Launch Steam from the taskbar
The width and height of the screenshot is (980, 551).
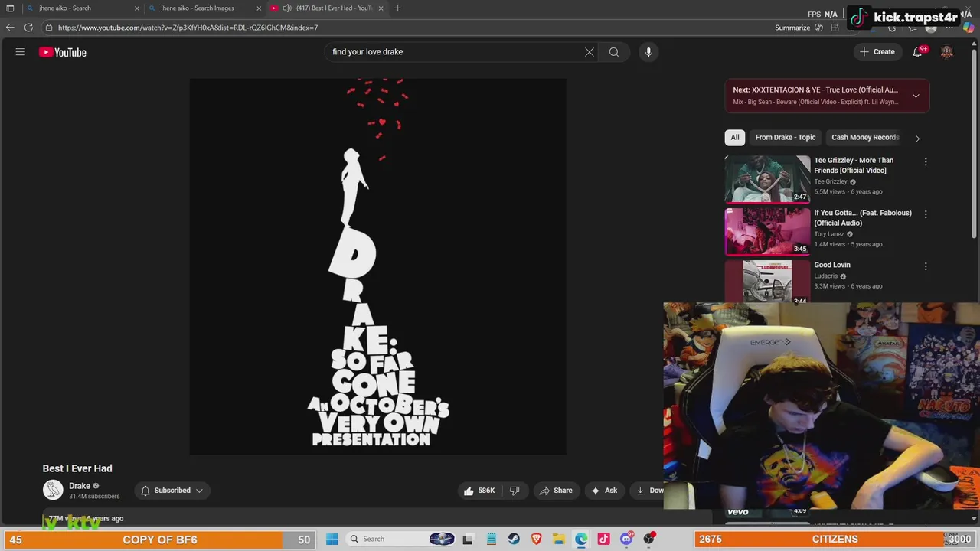[x=514, y=539]
